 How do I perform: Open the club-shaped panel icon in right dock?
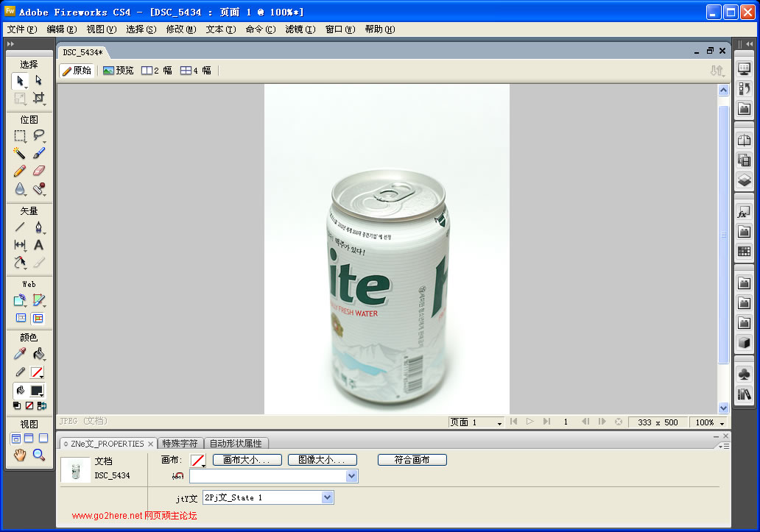[744, 375]
